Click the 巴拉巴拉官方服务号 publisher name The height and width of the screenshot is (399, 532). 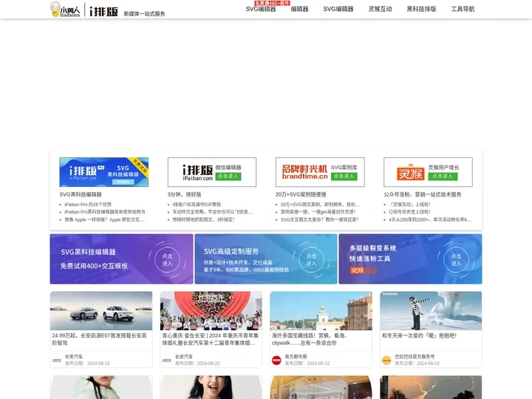click(x=415, y=357)
